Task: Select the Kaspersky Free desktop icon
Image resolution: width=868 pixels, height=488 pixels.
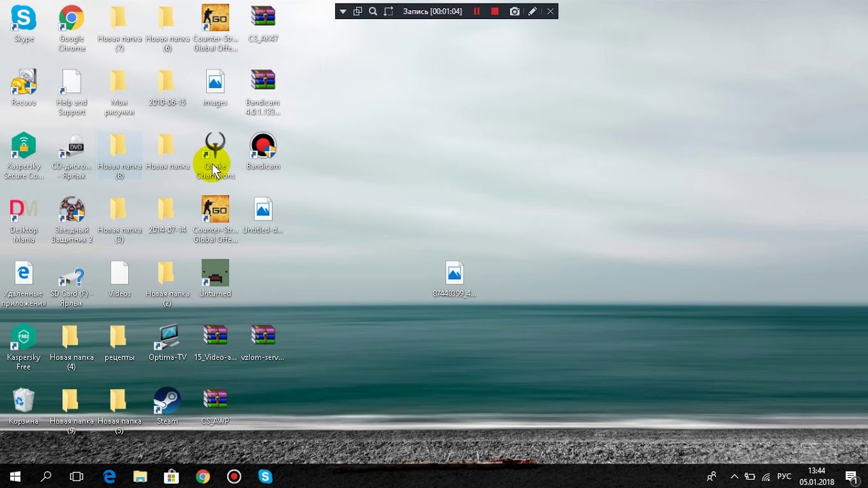Action: click(24, 347)
